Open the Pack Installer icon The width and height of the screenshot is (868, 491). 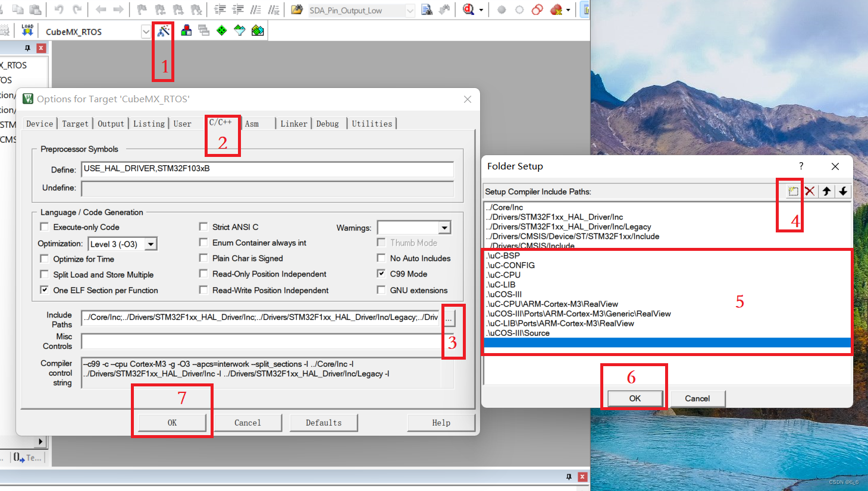pos(258,31)
